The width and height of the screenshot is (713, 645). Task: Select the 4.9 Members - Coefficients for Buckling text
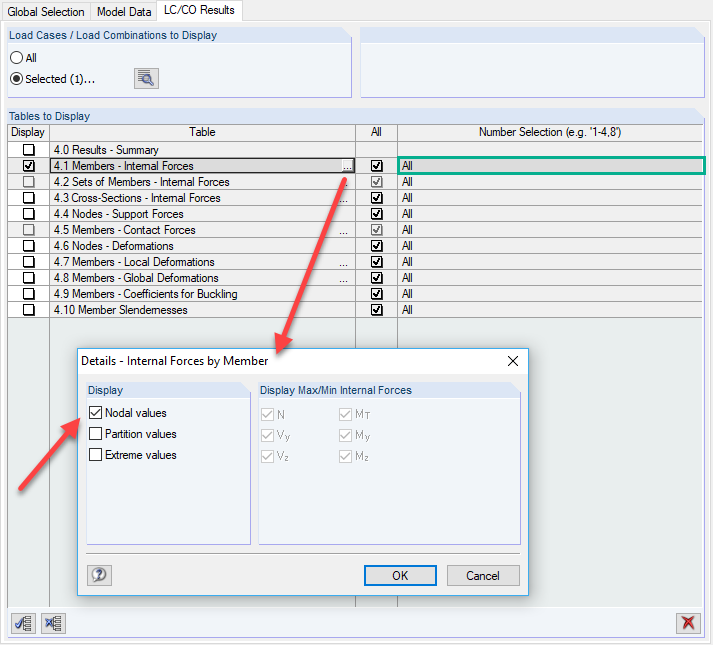pyautogui.click(x=146, y=294)
